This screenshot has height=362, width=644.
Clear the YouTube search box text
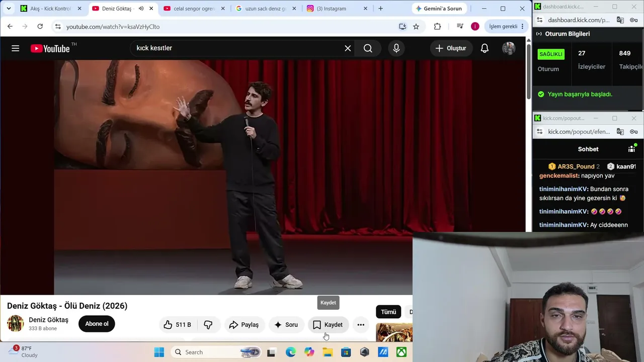click(348, 48)
